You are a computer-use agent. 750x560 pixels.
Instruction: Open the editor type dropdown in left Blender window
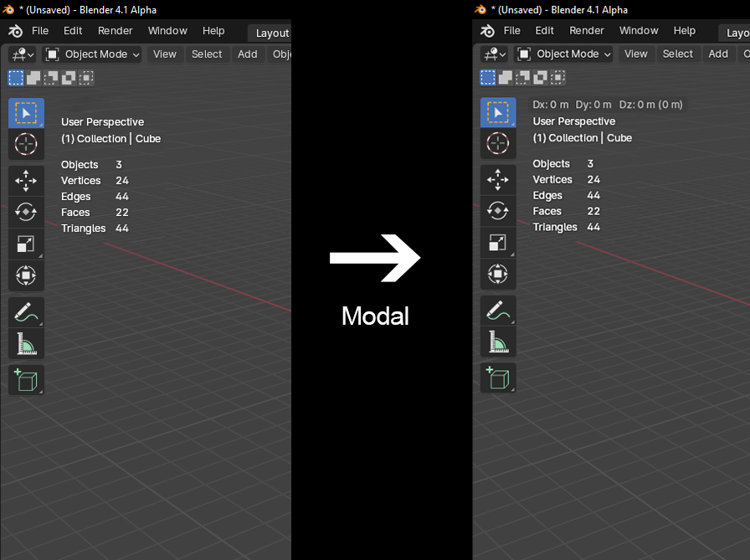click(x=23, y=54)
